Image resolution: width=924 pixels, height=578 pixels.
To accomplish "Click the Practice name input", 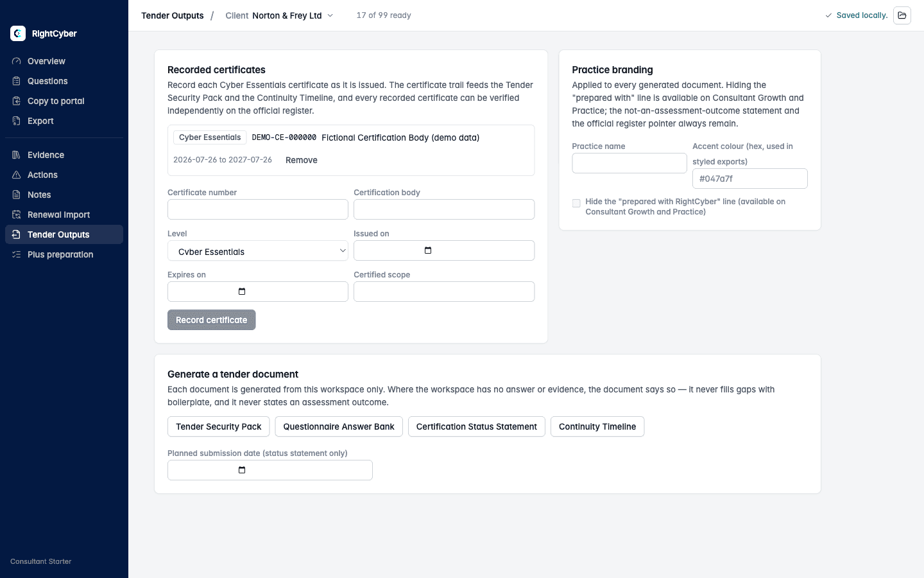I will (629, 163).
